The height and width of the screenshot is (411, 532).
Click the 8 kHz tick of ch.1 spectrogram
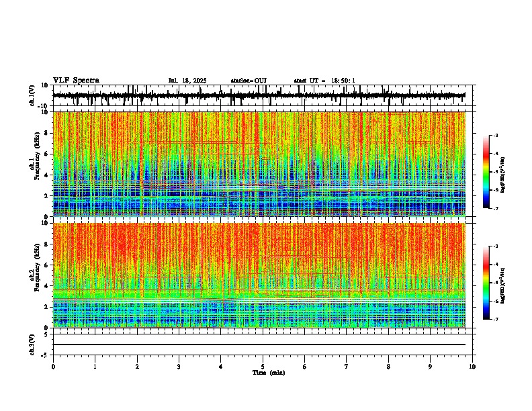[48, 133]
